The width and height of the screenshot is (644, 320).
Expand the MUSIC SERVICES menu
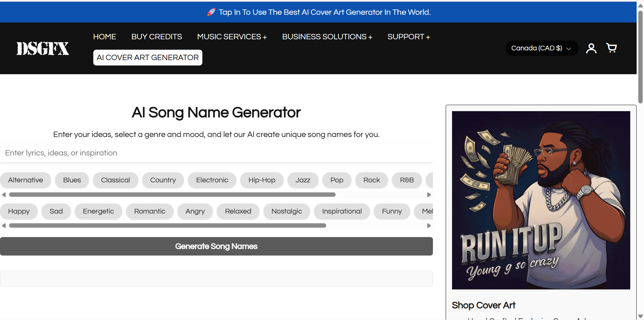(232, 37)
